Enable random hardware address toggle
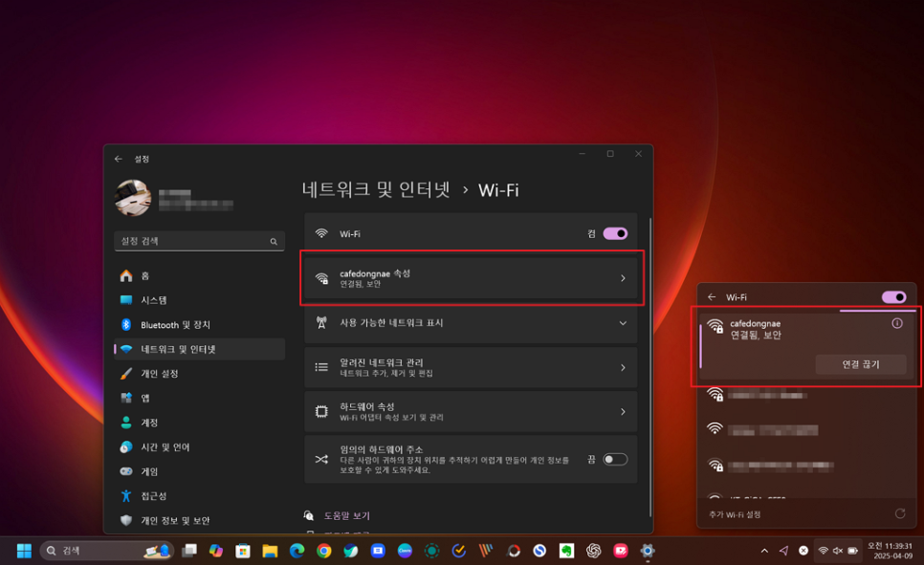Screen dimensions: 924x565 tap(615, 459)
